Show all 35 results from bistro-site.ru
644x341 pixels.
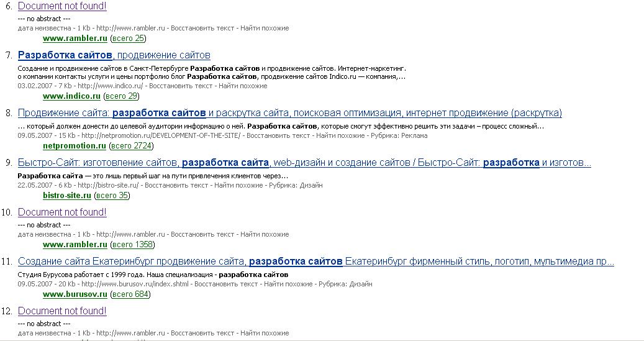click(x=112, y=196)
